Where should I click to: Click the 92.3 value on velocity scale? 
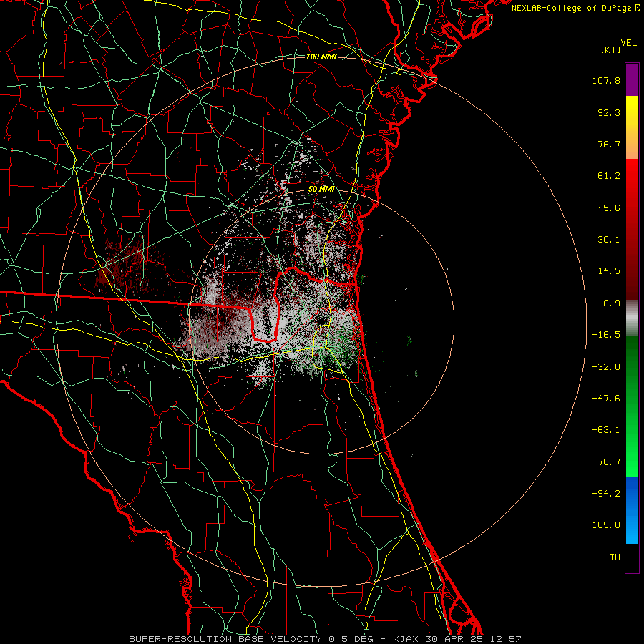point(609,112)
